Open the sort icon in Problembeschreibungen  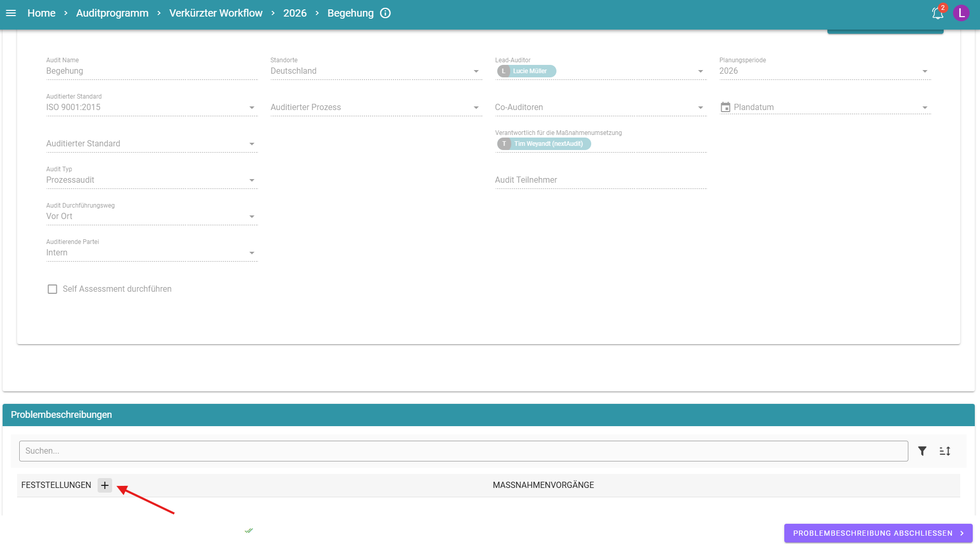[945, 451]
